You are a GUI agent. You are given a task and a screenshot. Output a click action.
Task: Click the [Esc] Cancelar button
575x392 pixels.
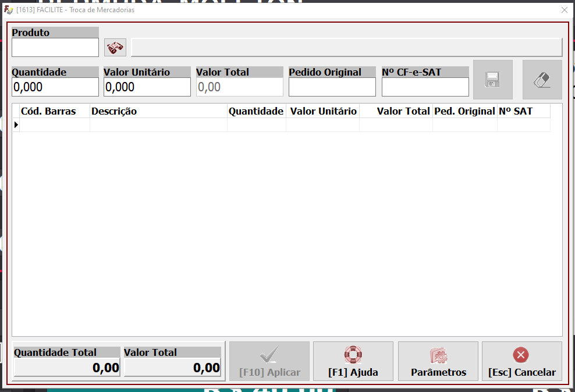[x=522, y=361]
